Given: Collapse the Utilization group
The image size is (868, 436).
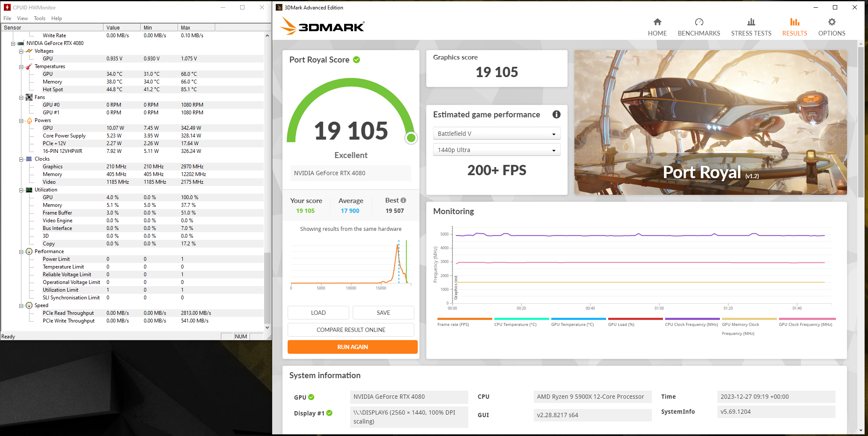Looking at the screenshot, I should (21, 190).
